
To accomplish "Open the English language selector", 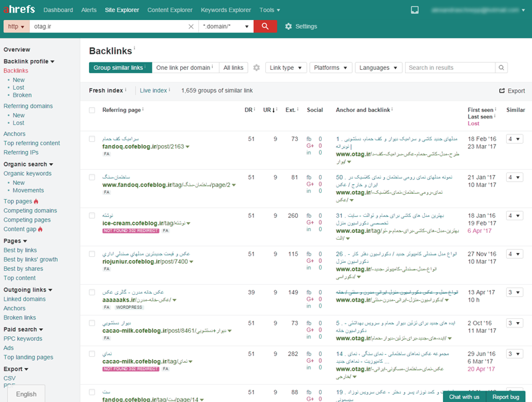I will pyautogui.click(x=26, y=394).
